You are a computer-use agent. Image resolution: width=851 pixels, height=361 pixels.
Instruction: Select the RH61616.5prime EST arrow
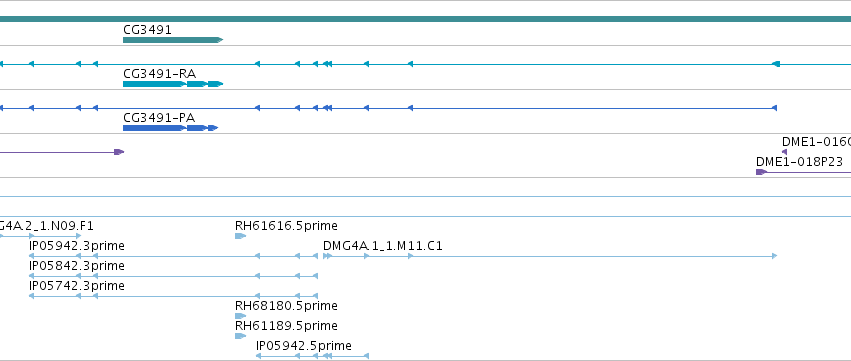coord(240,236)
